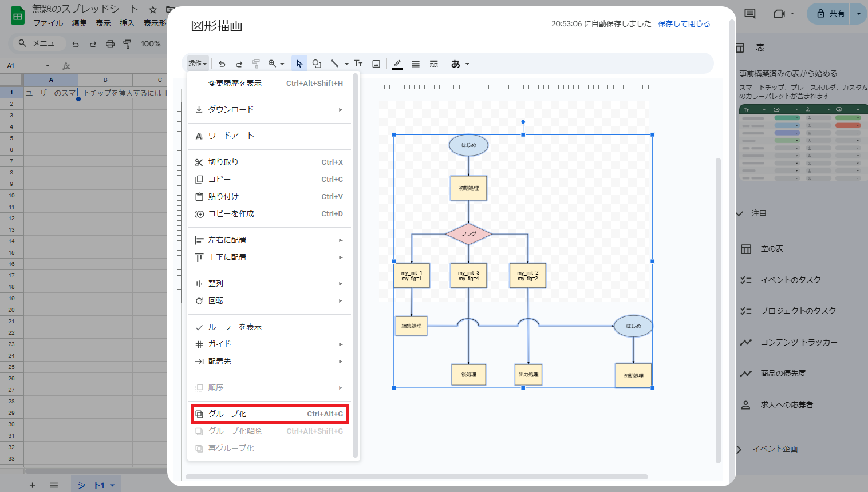This screenshot has height=492, width=868.
Task: Open the シート1 tab dropdown arrow
Action: pyautogui.click(x=112, y=485)
